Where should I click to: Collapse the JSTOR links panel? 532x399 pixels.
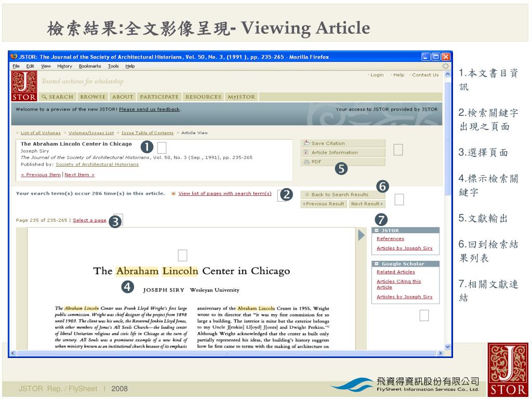click(x=376, y=230)
